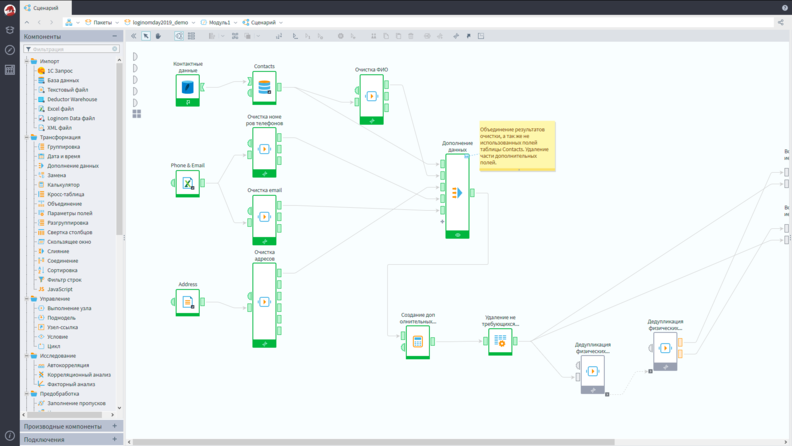Image resolution: width=792 pixels, height=446 pixels.
Task: Collapse components panel with double-chevron icon
Action: [133, 36]
